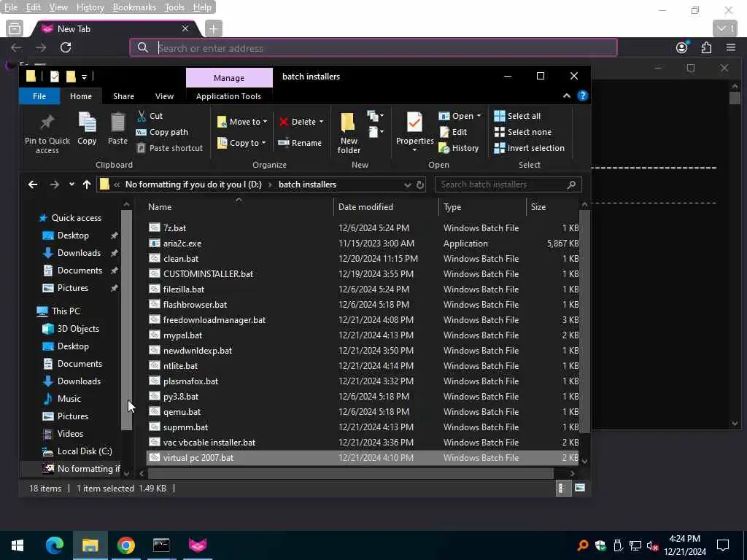Reload the browser page

tap(66, 47)
